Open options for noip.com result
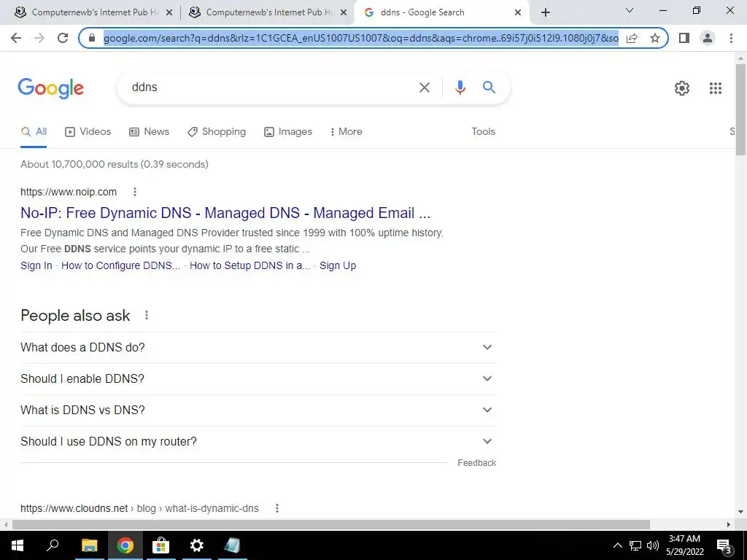Screen dimensions: 747x560 pyautogui.click(x=135, y=192)
